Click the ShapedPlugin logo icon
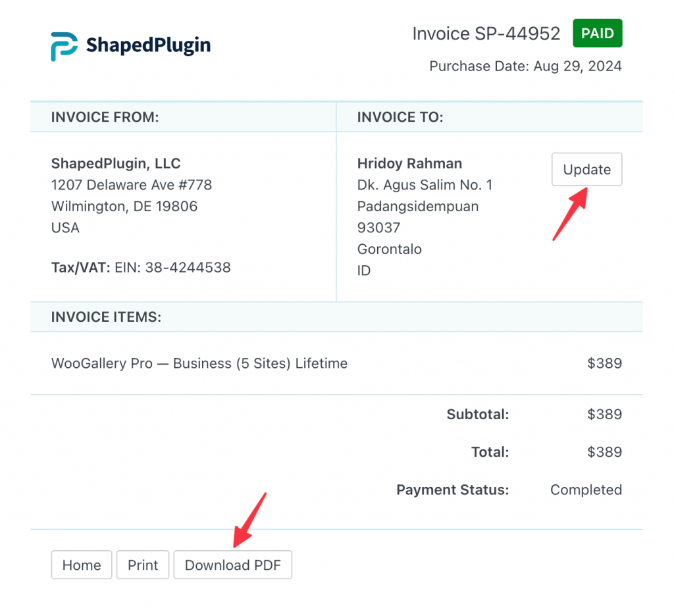Viewport: 674px width, 616px height. [64, 46]
